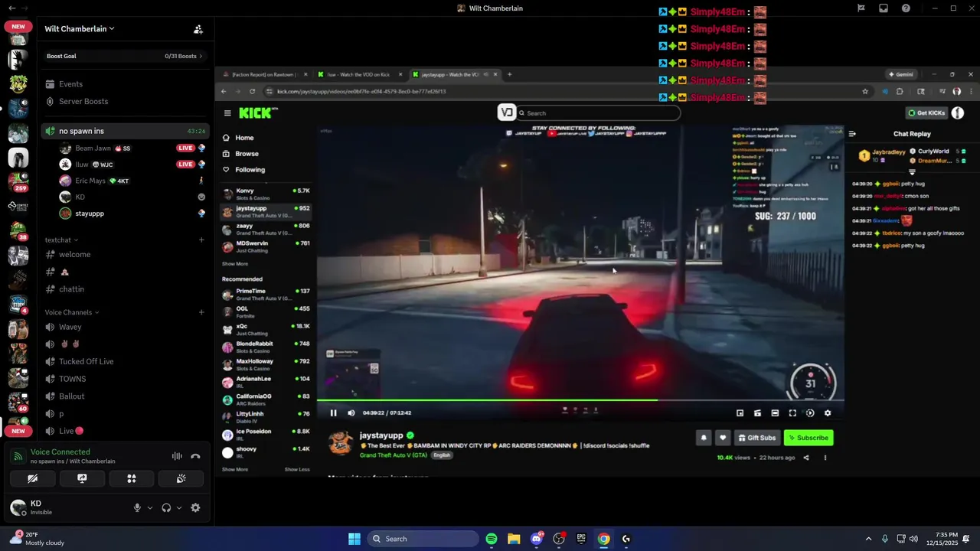Open Wilt Chamberlain server dropdown
Viewport: 980px width, 551px height.
click(x=80, y=29)
